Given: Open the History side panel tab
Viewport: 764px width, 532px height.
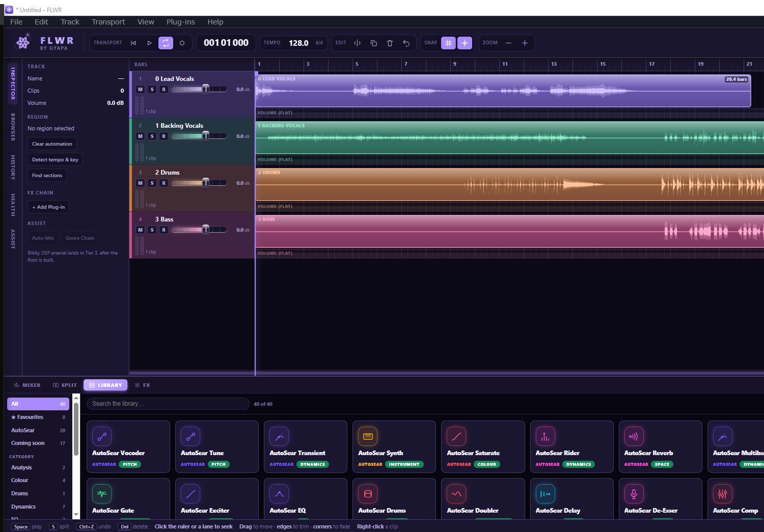Looking at the screenshot, I should (x=13, y=167).
